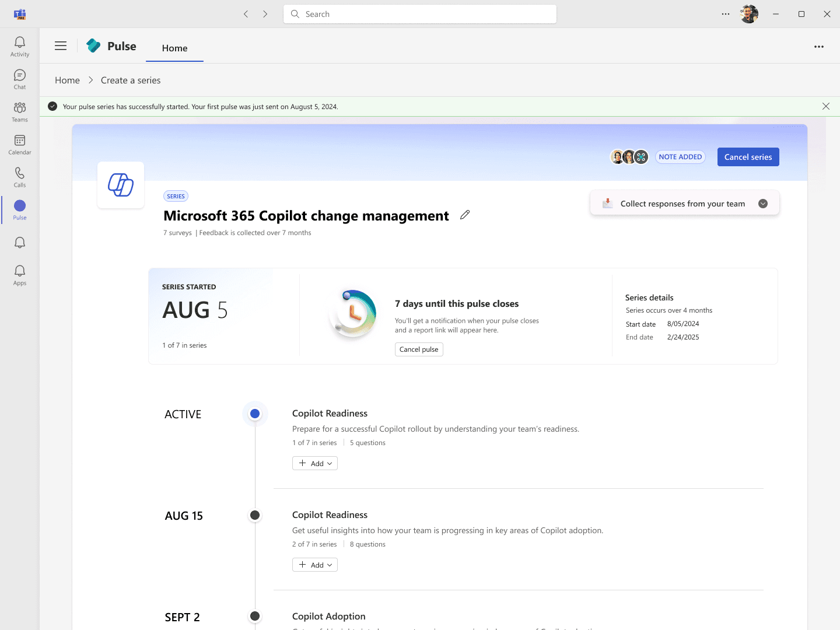Open Add dropdown for active Copilot Readiness
The width and height of the screenshot is (840, 630).
[315, 463]
